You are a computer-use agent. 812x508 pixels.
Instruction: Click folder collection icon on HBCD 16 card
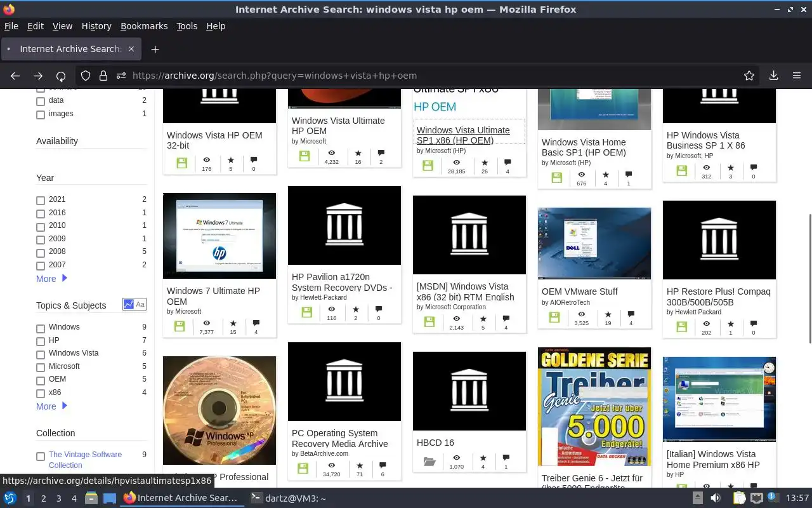(x=429, y=462)
